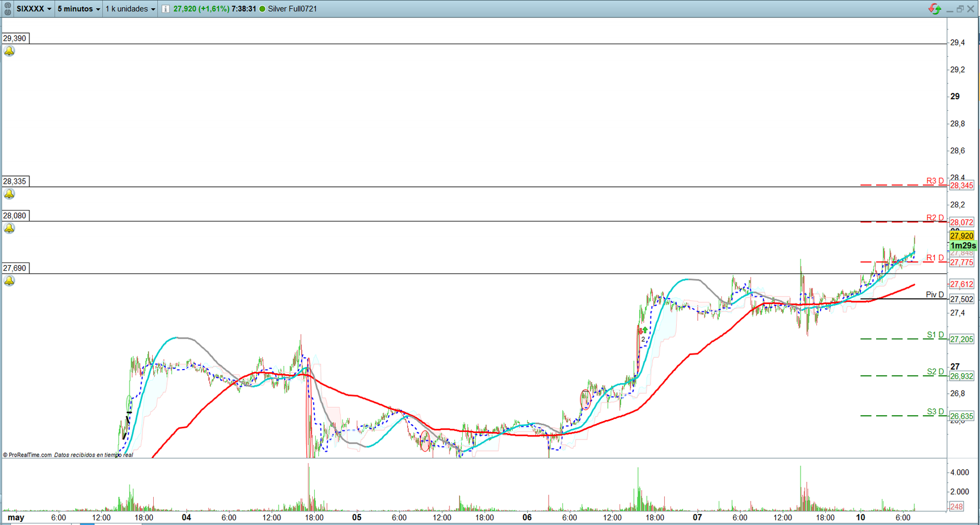The height and width of the screenshot is (525, 980).
Task: Click the ProRealTime.com copyright link
Action: (x=30, y=455)
